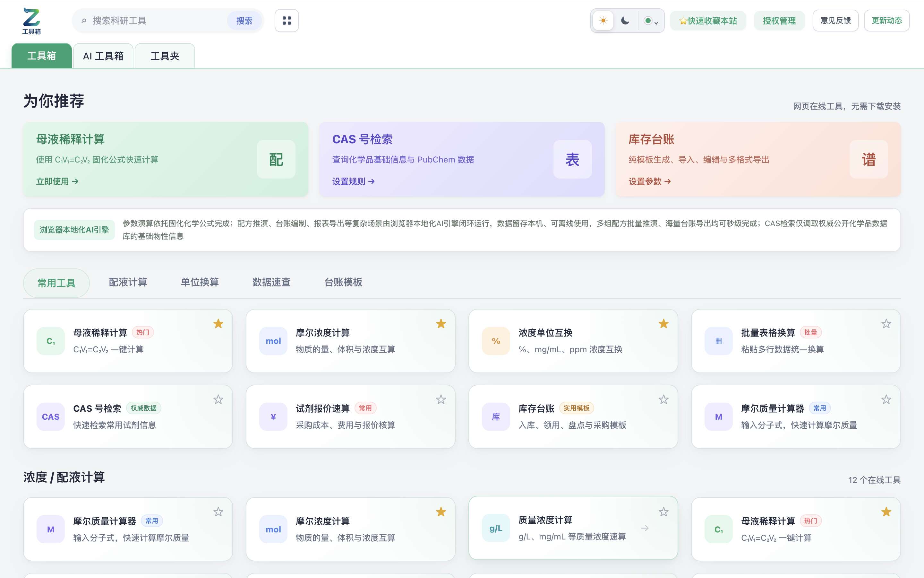Click the 为你推荐 heading
This screenshot has height=578, width=924.
pyautogui.click(x=54, y=101)
